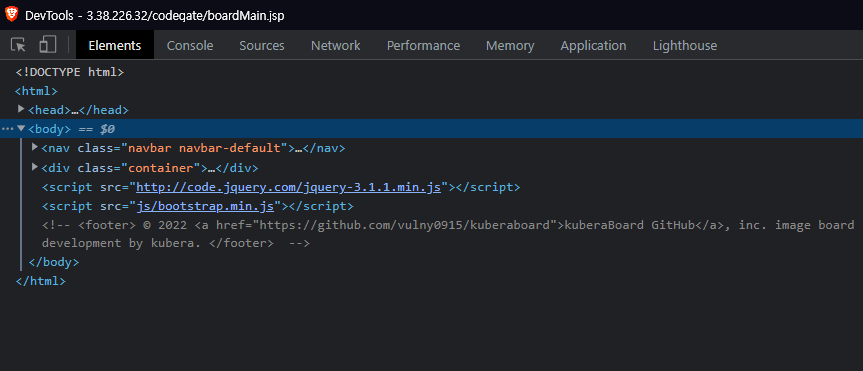The width and height of the screenshot is (863, 371).
Task: Activate the inspect element picker icon
Action: [x=18, y=45]
